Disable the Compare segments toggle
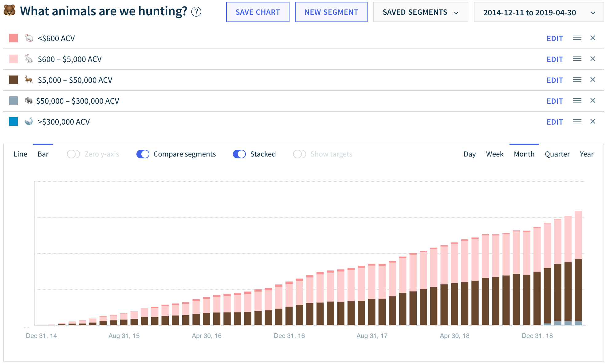 pyautogui.click(x=143, y=154)
